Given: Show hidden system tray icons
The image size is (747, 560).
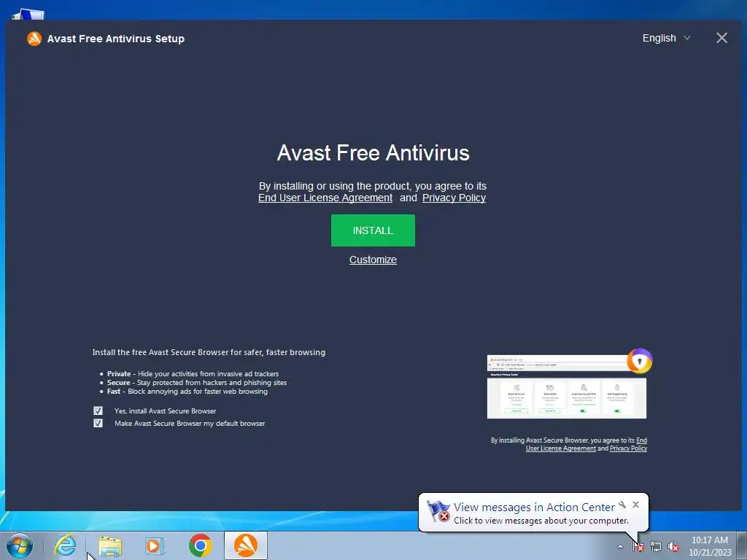Looking at the screenshot, I should pyautogui.click(x=620, y=546).
